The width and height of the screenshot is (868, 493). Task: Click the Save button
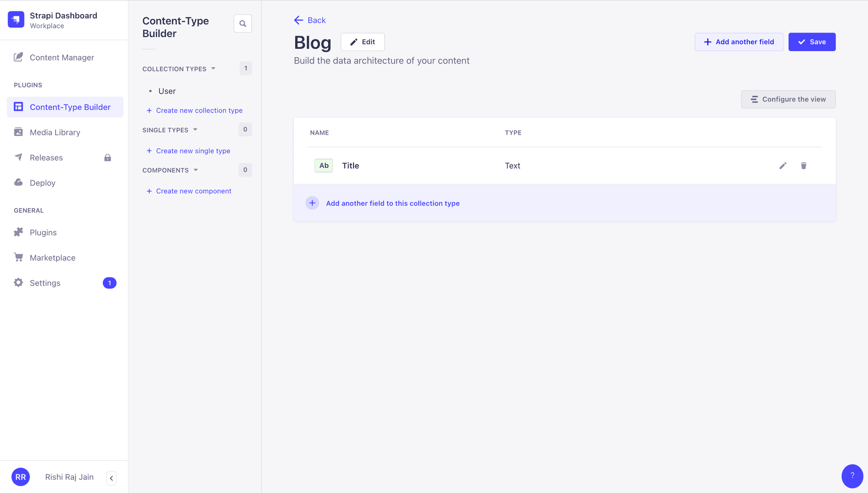coord(812,42)
